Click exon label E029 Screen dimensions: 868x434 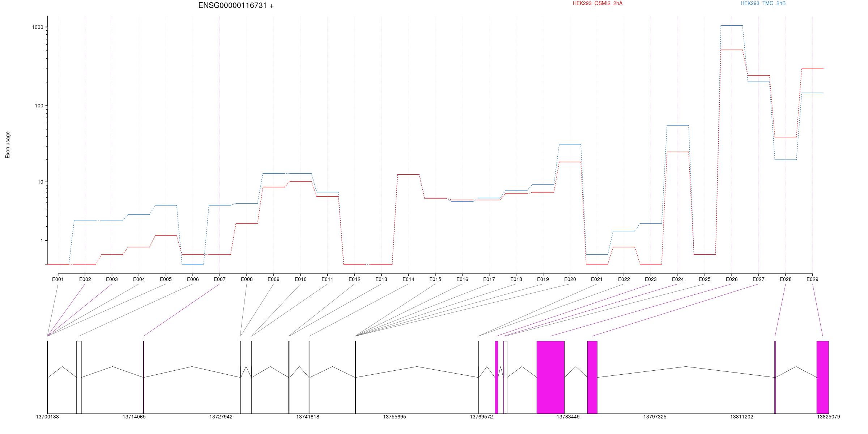click(x=812, y=279)
